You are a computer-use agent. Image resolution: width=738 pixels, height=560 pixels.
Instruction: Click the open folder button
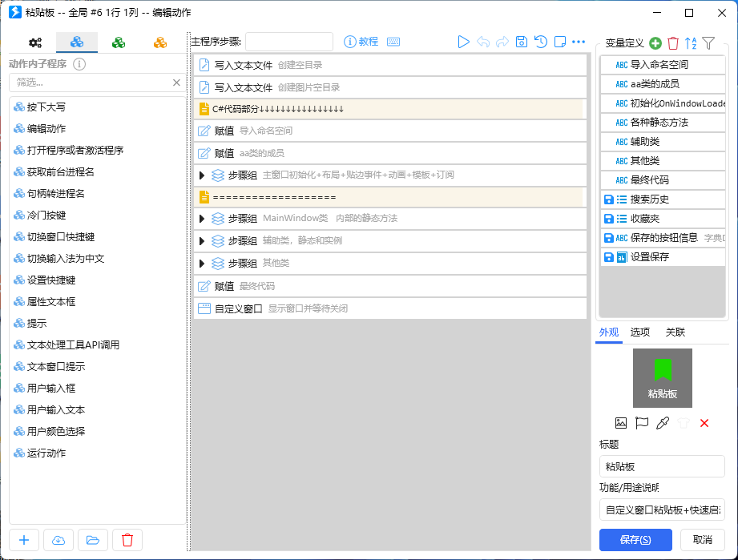(93, 540)
